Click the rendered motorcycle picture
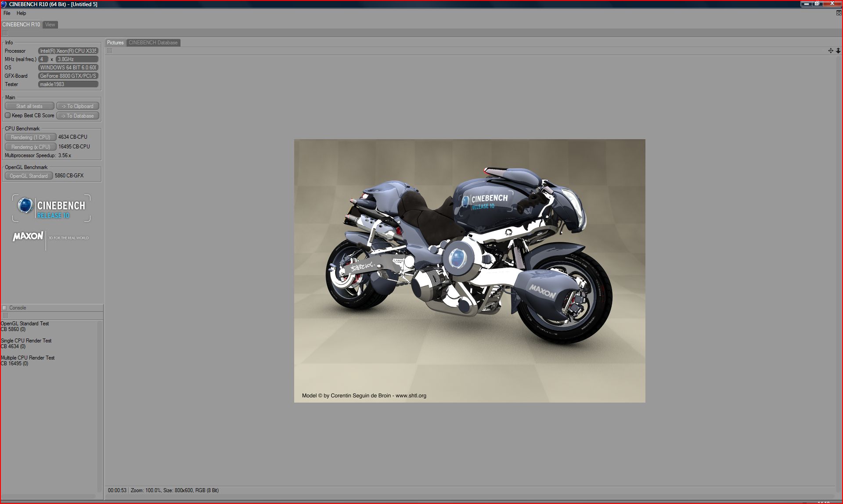Viewport: 843px width, 504px height. pos(469,270)
